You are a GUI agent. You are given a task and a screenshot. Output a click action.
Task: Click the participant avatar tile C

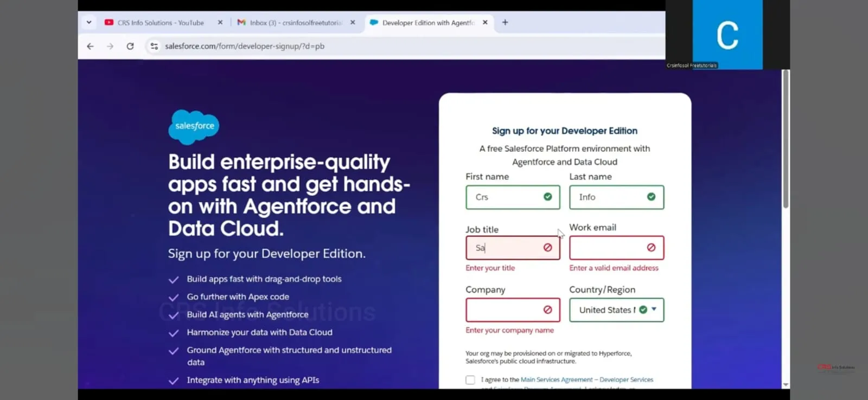tap(727, 35)
